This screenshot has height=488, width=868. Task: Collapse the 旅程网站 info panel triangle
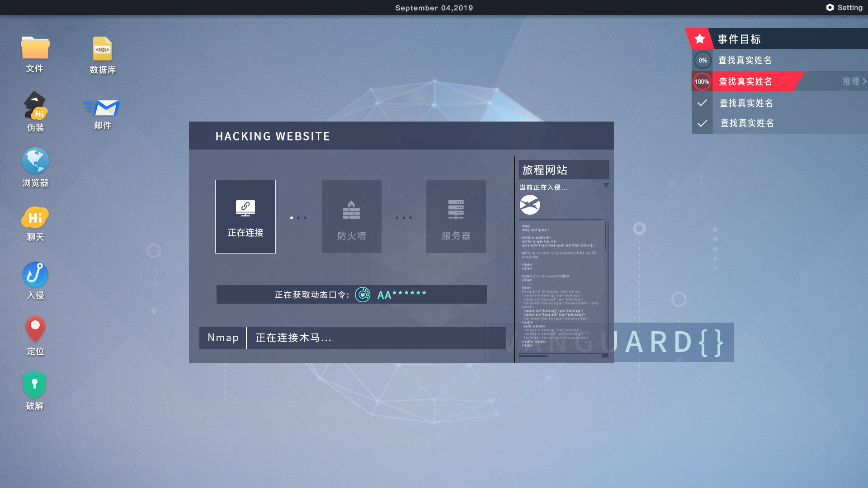click(606, 185)
